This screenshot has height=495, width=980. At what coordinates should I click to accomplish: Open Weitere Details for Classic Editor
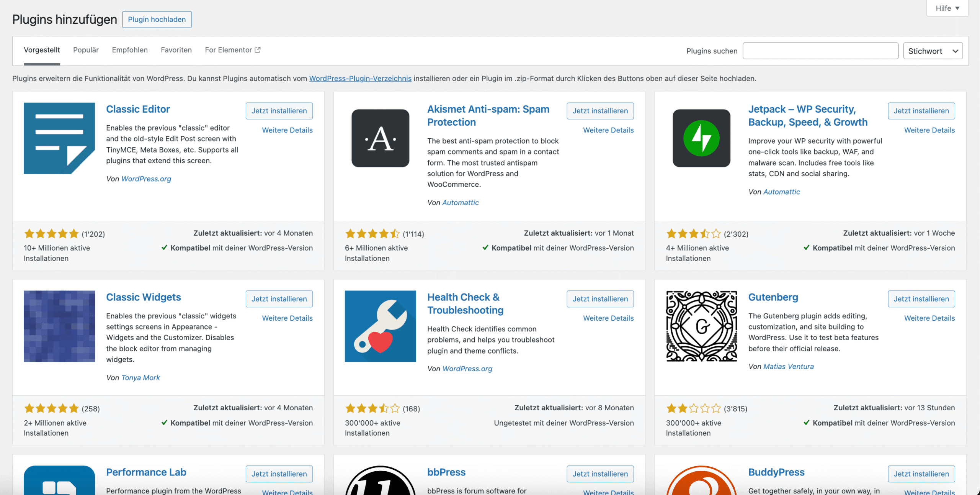(287, 130)
